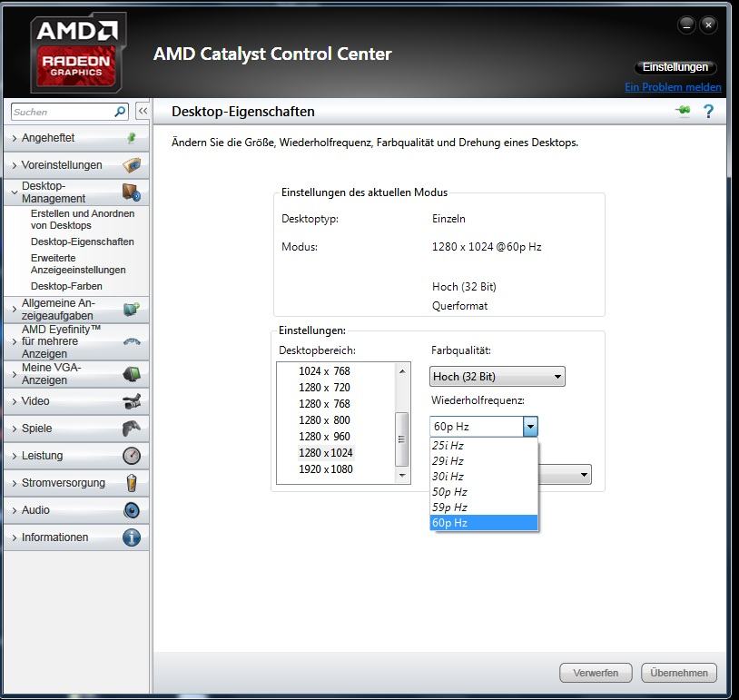Expand the Spiele section
The image size is (739, 700).
click(76, 429)
